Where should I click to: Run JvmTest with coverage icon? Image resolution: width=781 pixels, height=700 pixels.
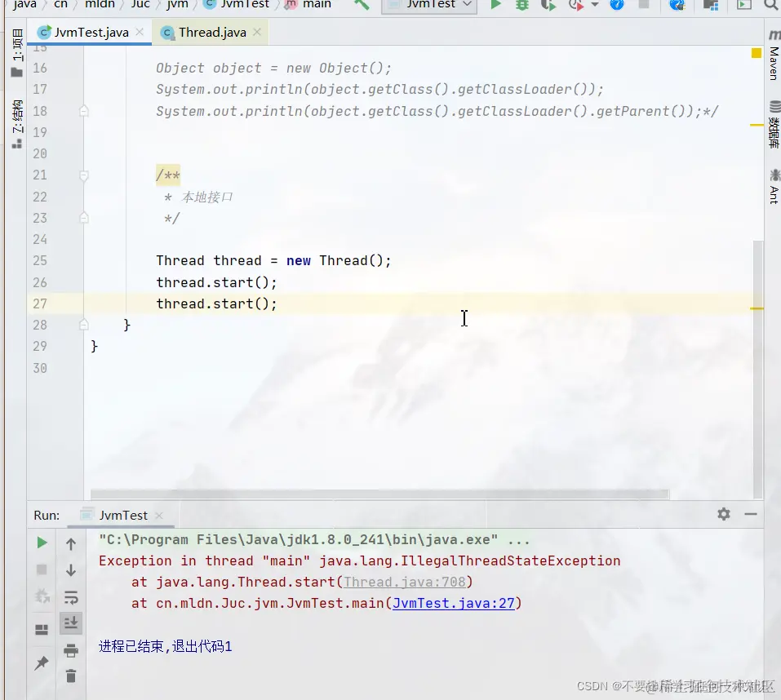(x=548, y=4)
